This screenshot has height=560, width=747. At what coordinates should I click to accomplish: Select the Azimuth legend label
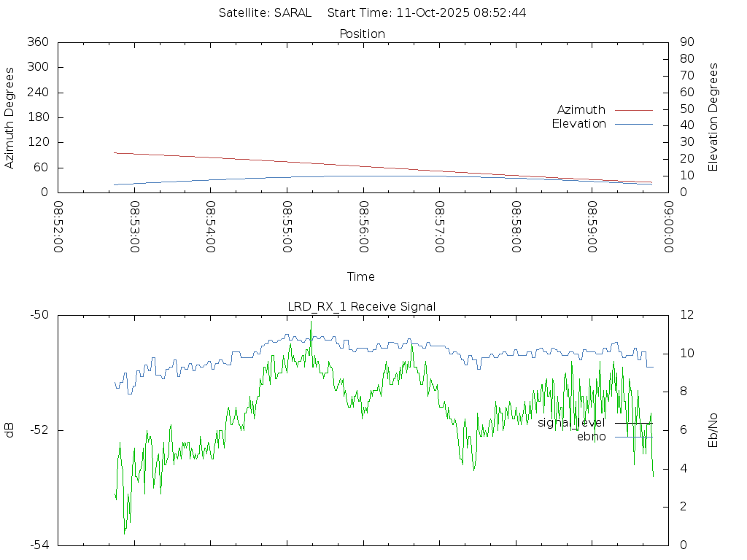[581, 110]
